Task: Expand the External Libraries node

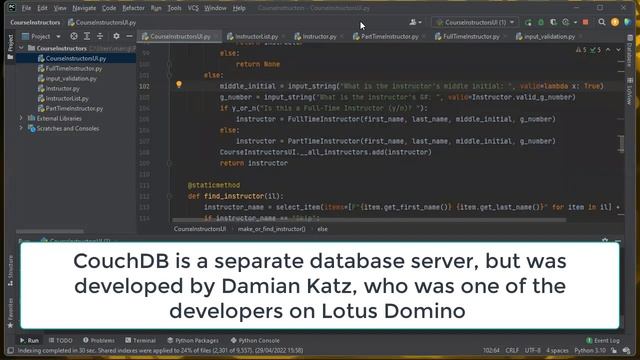Action: pyautogui.click(x=21, y=118)
